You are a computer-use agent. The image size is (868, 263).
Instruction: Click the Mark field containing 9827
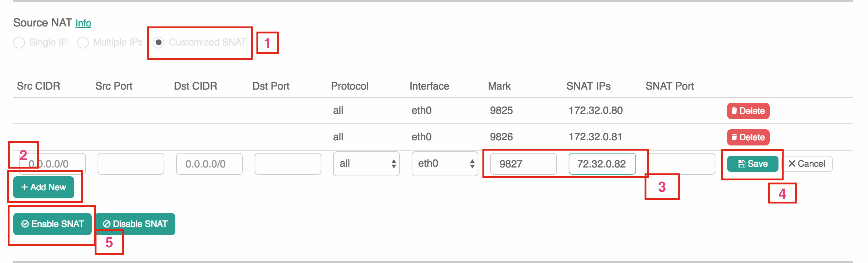click(x=523, y=164)
